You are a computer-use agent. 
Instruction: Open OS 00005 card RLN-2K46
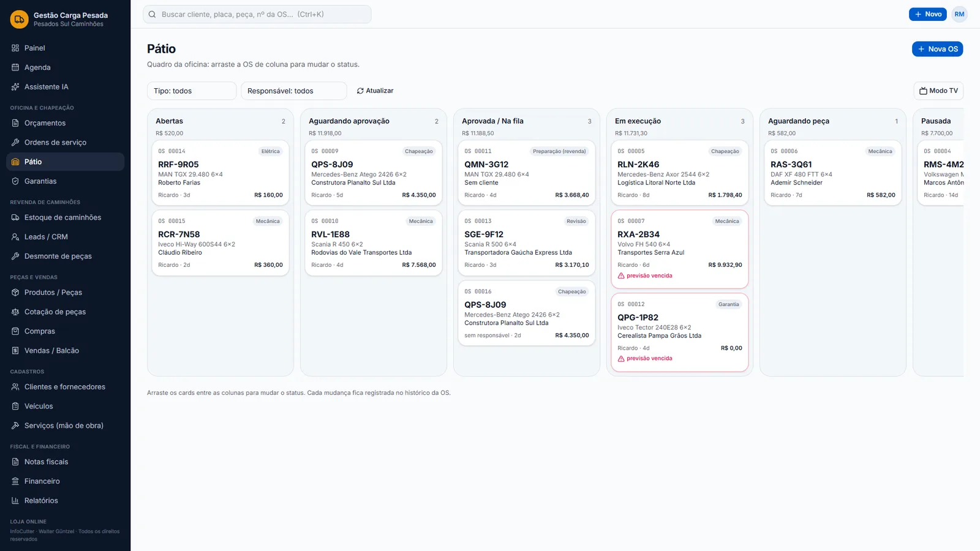[x=680, y=173]
